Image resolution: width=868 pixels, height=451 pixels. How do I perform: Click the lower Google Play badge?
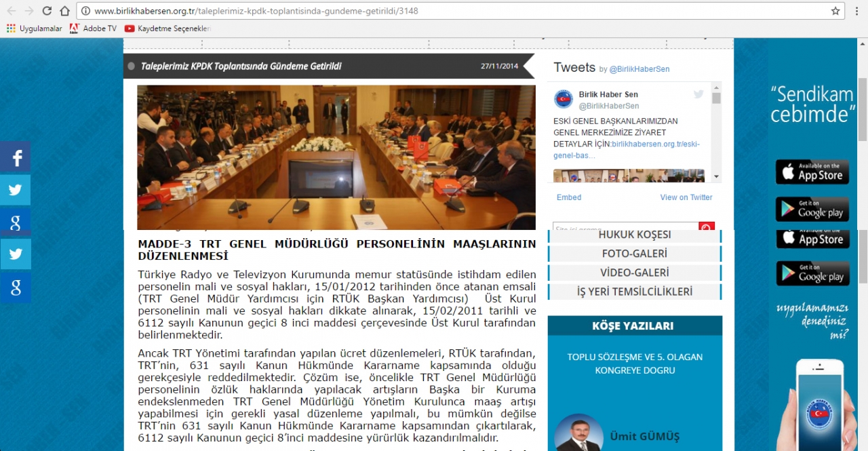click(x=812, y=273)
